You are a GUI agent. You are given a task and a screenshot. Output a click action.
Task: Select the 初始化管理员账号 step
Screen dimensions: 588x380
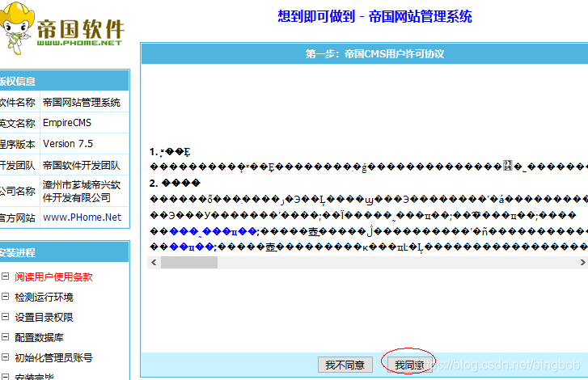coord(53,358)
